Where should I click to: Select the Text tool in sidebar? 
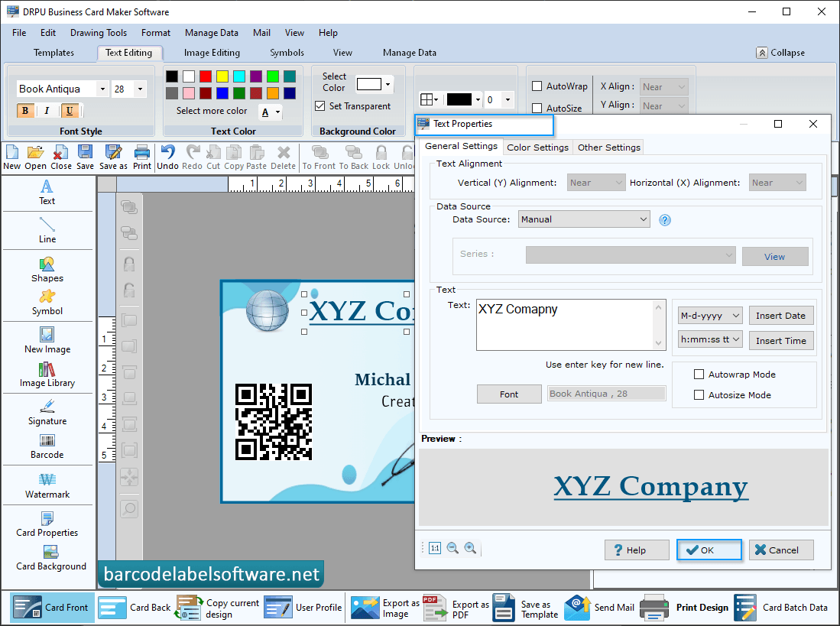click(47, 193)
